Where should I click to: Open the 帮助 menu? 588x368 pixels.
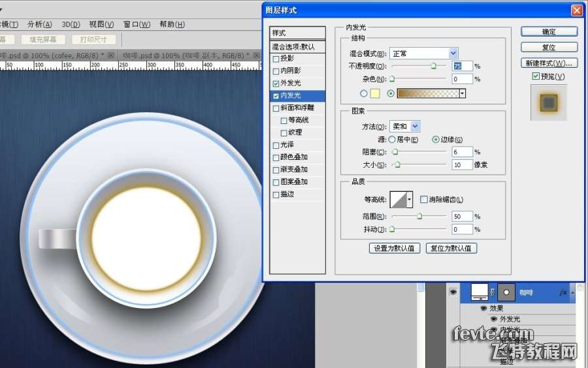(172, 24)
